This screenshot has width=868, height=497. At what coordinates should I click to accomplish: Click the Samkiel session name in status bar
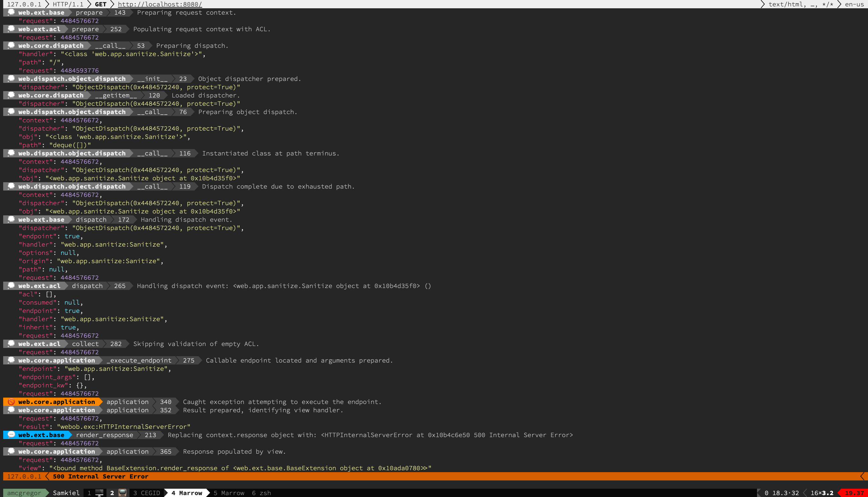coord(66,493)
